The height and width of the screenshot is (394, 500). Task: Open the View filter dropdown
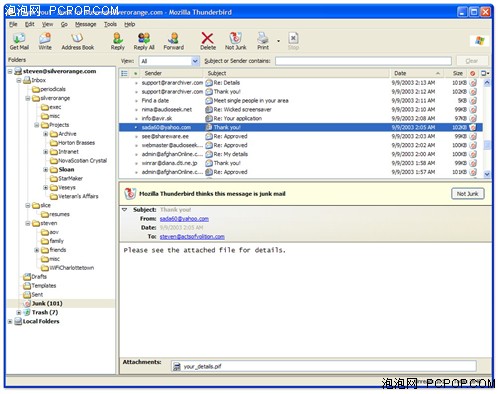click(195, 61)
